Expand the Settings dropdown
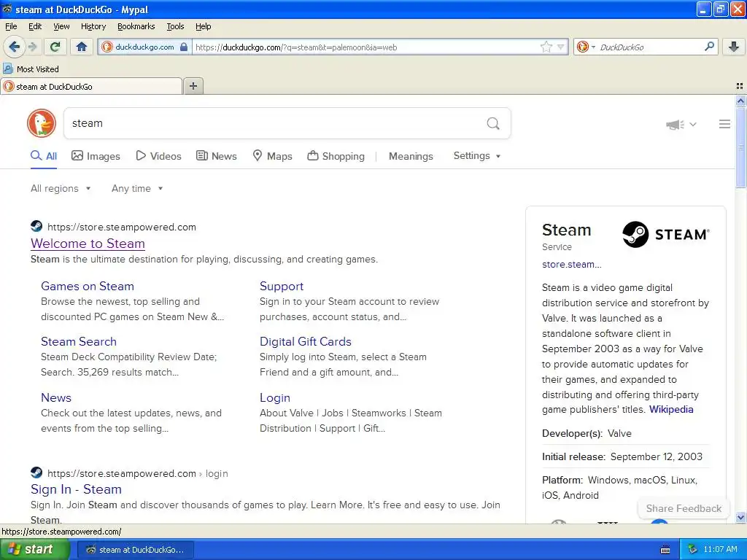The image size is (747, 560). pyautogui.click(x=477, y=156)
